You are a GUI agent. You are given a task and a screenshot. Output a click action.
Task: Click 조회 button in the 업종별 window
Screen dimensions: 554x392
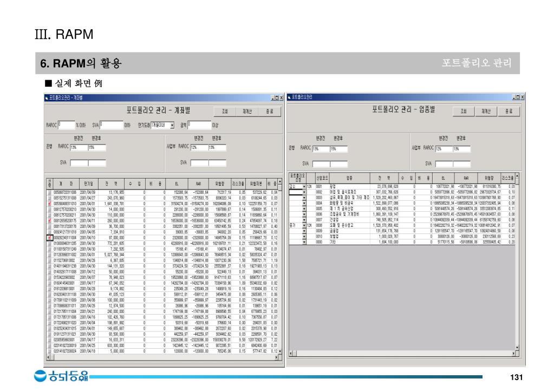click(464, 112)
